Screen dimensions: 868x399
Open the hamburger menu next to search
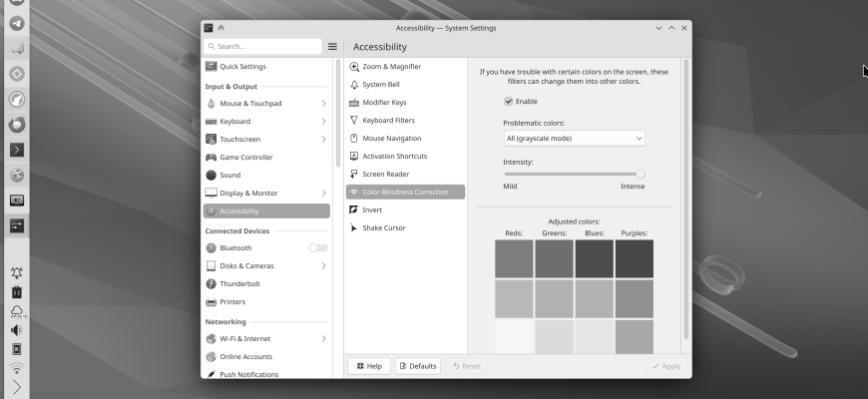click(333, 47)
